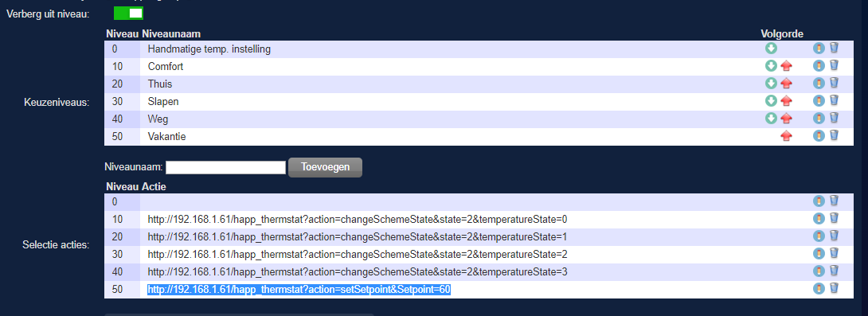Viewport: 868px width, 316px height.
Task: Rename the Weg level
Action: click(819, 119)
